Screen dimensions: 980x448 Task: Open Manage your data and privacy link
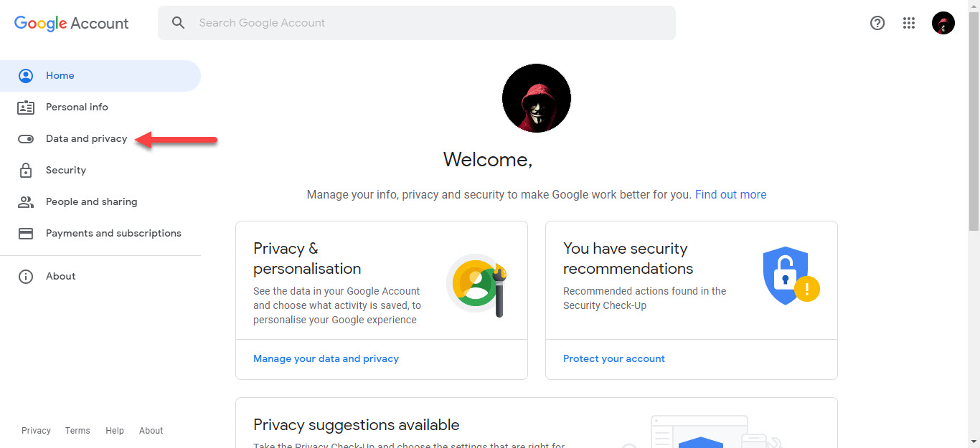(326, 358)
